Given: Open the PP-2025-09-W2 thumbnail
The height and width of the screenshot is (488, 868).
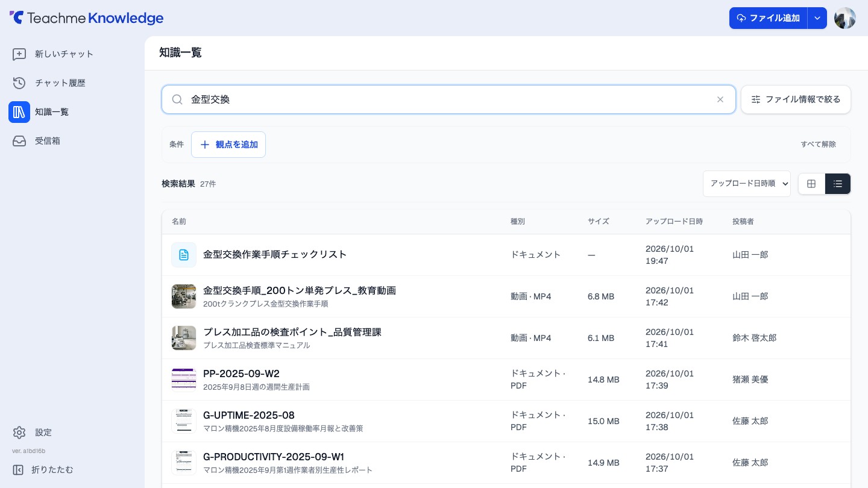Looking at the screenshot, I should coord(184,380).
